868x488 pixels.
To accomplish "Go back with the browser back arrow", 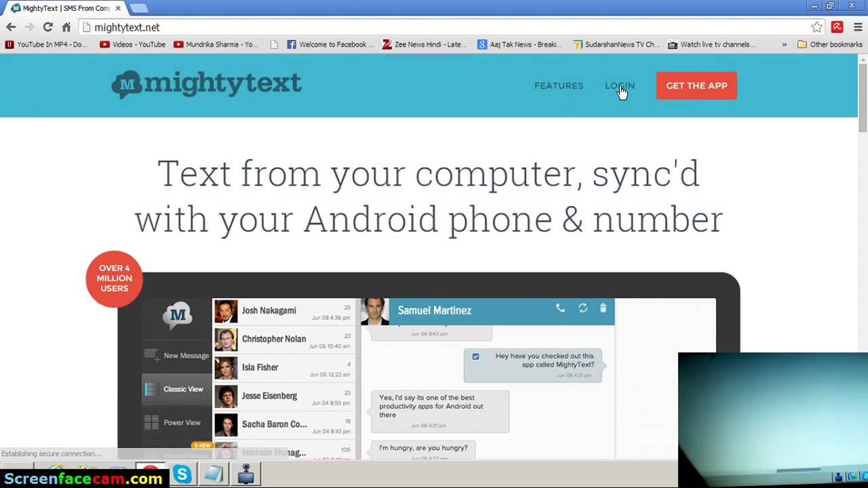I will click(x=11, y=27).
